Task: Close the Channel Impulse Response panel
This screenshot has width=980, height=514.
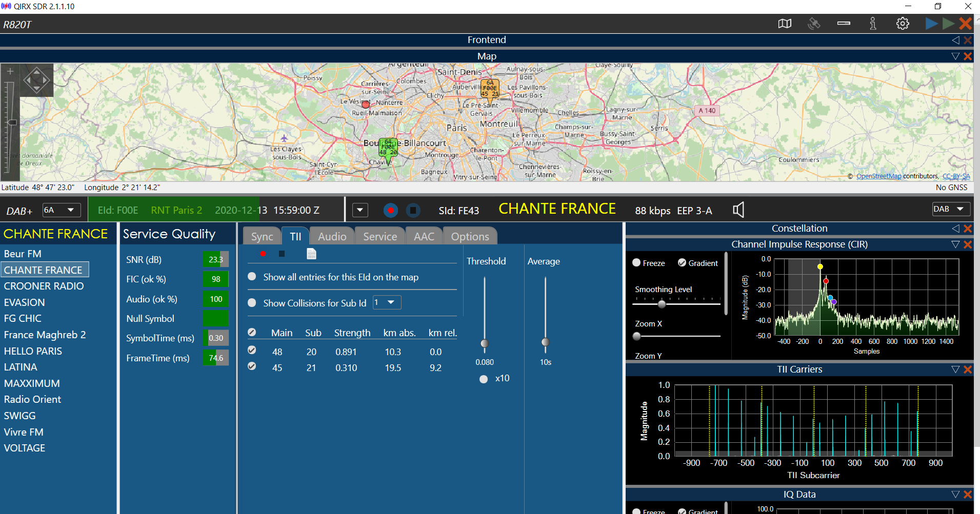Action: click(x=968, y=244)
